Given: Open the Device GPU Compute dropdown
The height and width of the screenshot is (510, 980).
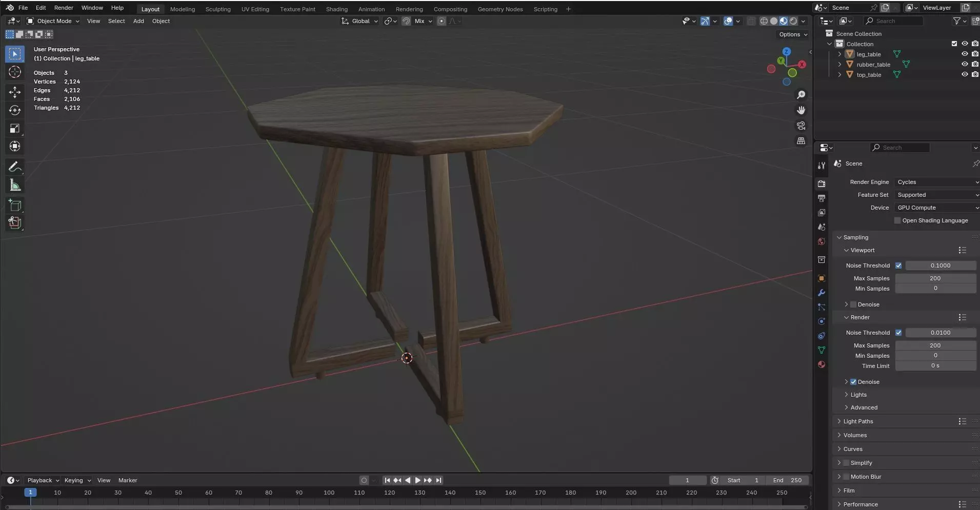Looking at the screenshot, I should tap(937, 208).
